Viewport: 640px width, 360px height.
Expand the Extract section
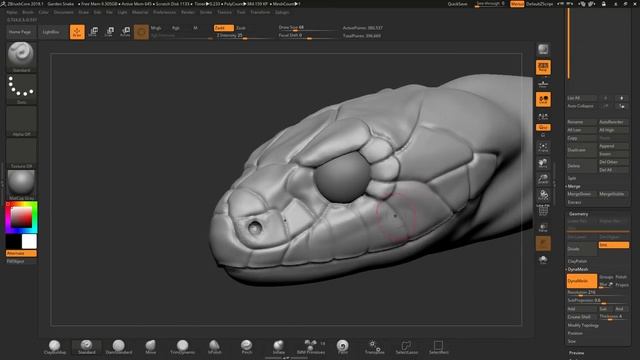[x=574, y=202]
